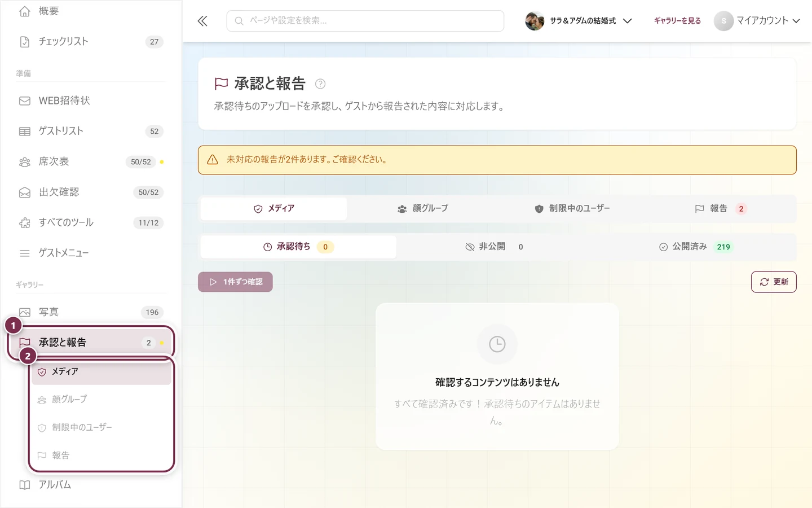Open チェックリスト in the sidebar
Image resolution: width=812 pixels, height=508 pixels.
[91, 42]
